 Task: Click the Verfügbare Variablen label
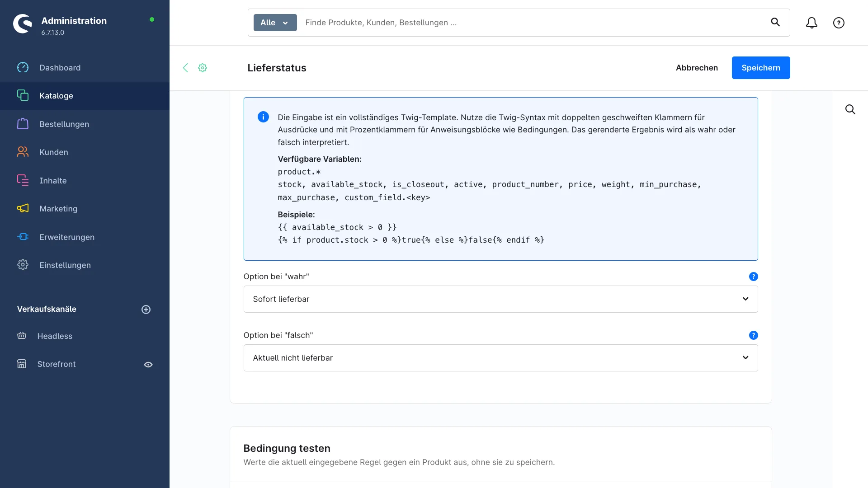[320, 159]
